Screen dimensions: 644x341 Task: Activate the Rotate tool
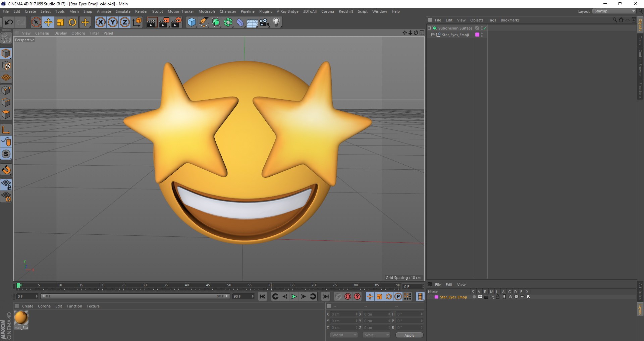tap(72, 22)
